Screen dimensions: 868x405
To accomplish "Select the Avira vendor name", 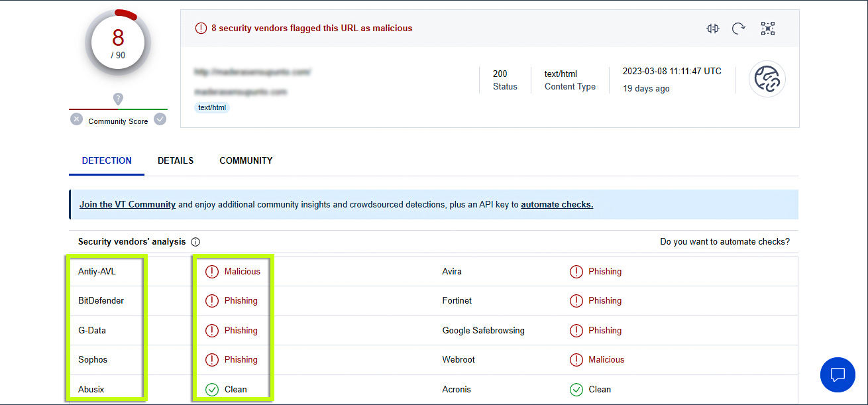I will [452, 271].
